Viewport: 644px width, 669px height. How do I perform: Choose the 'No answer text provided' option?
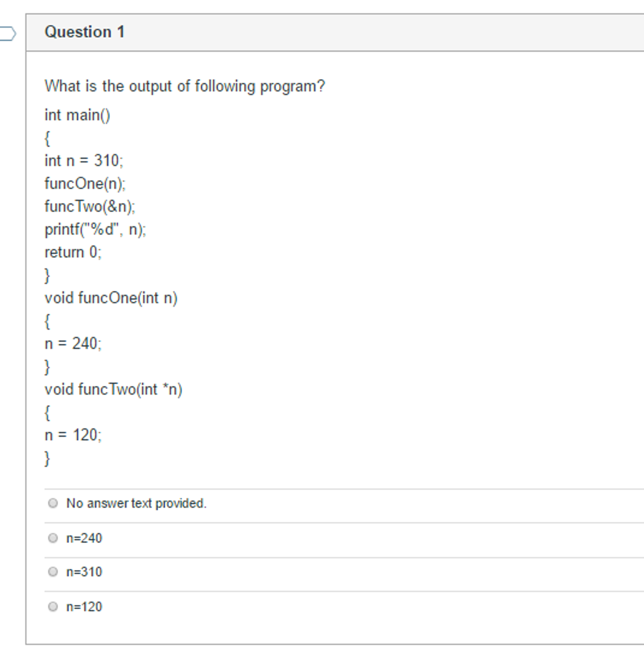click(x=54, y=503)
